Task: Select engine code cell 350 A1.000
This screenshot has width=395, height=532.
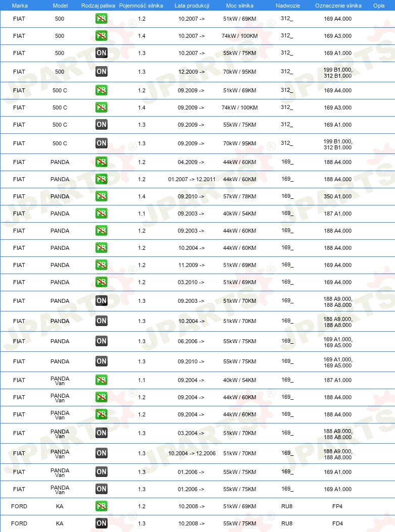Action: click(x=337, y=196)
